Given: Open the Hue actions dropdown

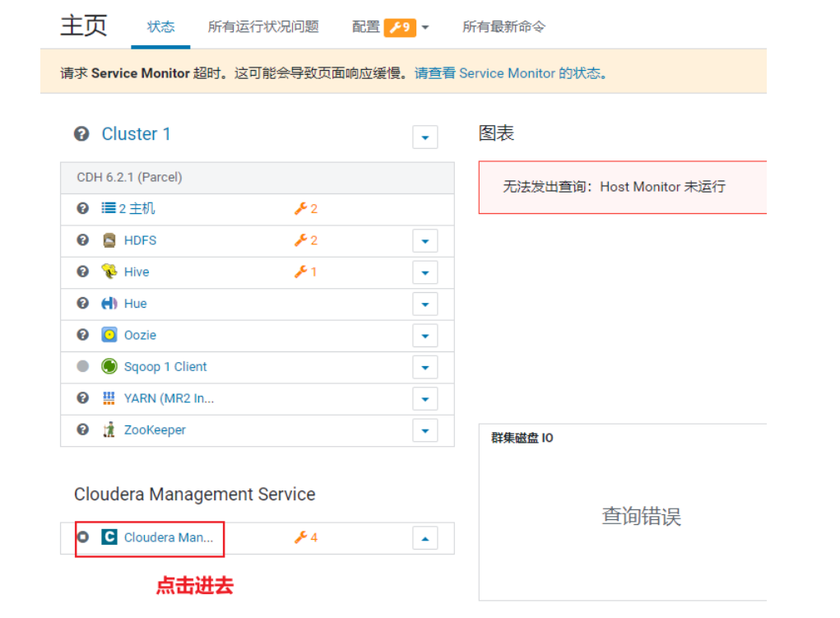Looking at the screenshot, I should tap(425, 304).
